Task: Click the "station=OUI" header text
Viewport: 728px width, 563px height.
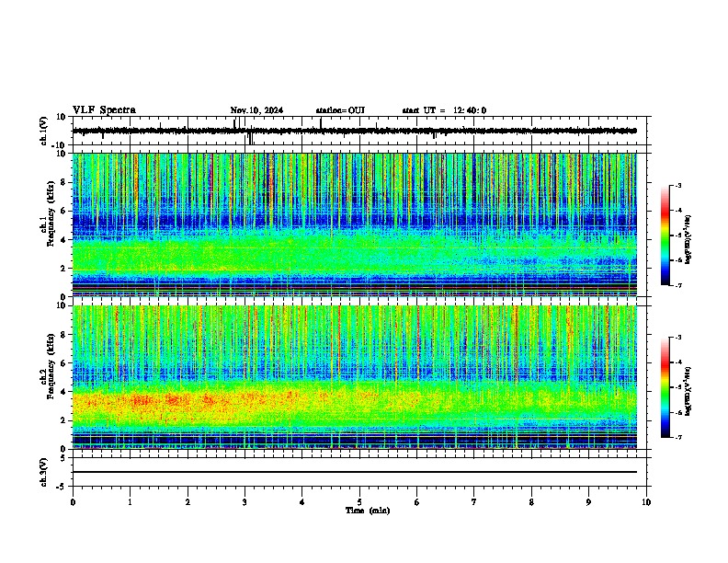Action: point(340,110)
